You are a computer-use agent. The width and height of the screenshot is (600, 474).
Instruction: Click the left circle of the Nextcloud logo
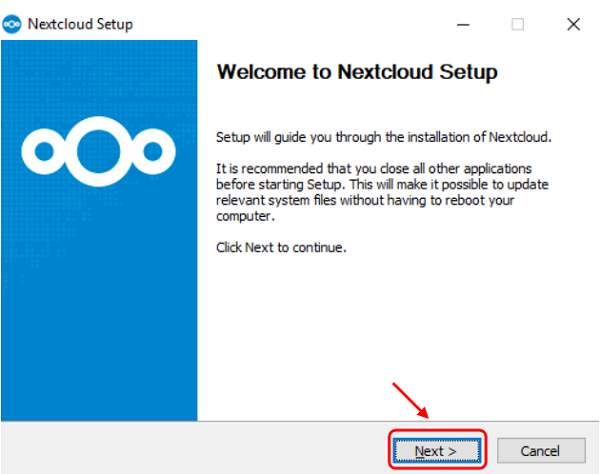point(48,152)
